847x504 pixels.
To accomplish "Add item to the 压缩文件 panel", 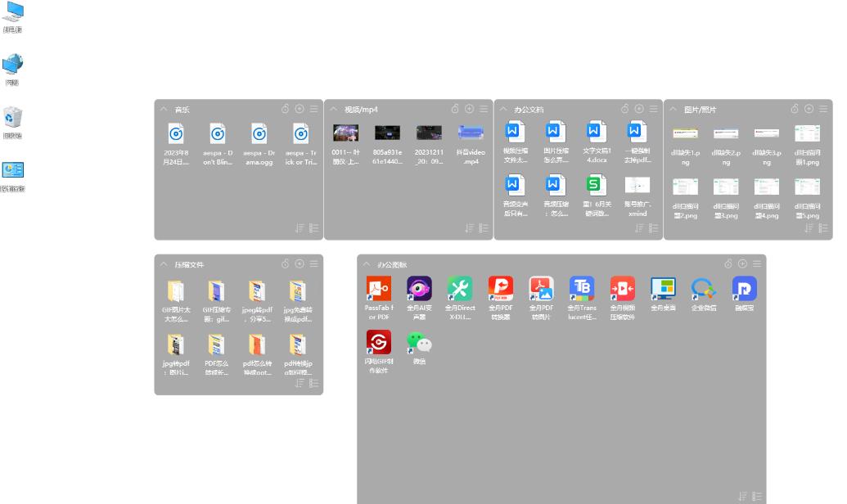I will pos(300,263).
